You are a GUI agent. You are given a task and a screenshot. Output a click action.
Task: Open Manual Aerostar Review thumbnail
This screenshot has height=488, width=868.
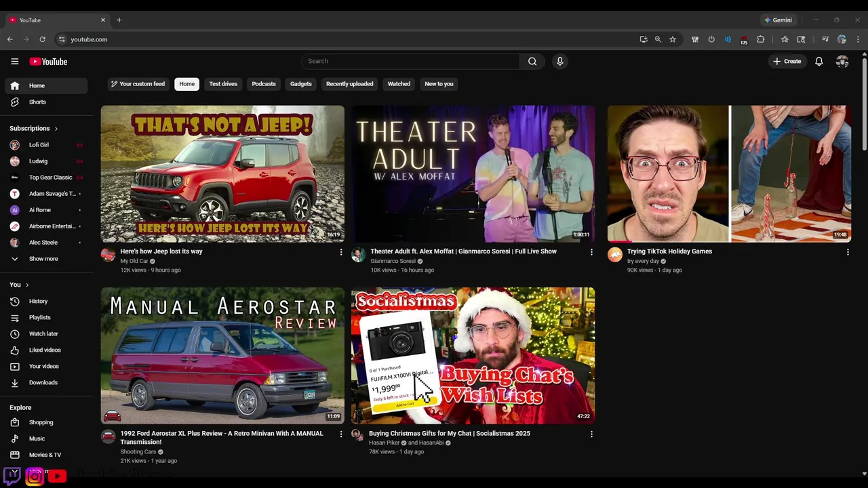pyautogui.click(x=222, y=356)
